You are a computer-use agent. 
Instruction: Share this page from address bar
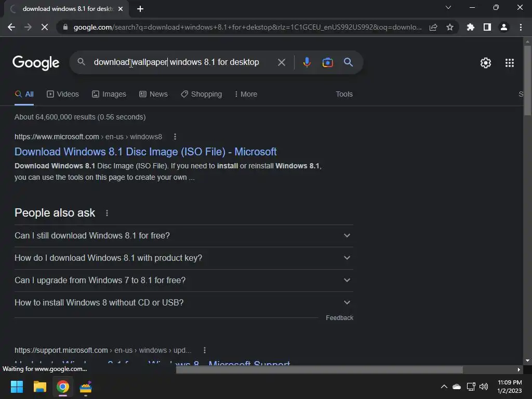[433, 27]
